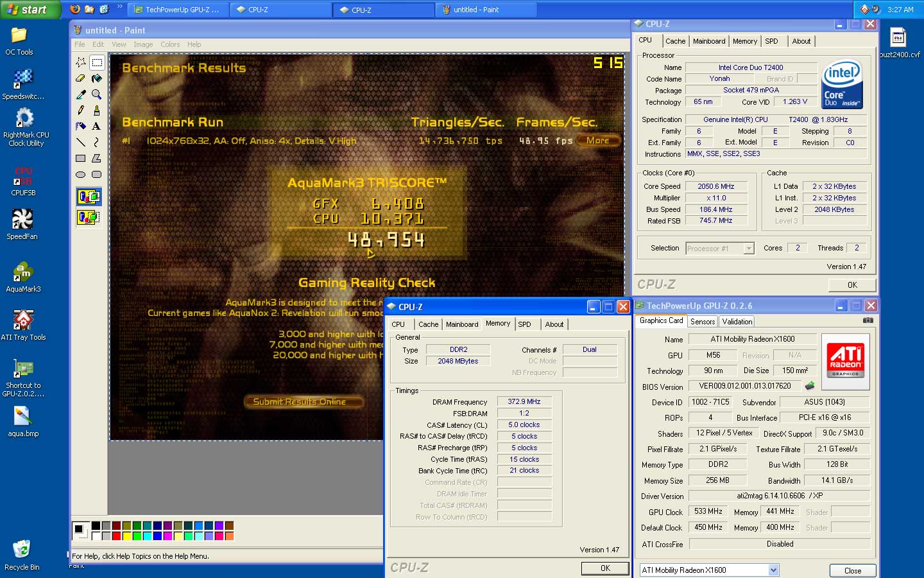This screenshot has width=924, height=578.
Task: Switch to CPU tab in lower CPU-Z window
Action: (x=398, y=324)
